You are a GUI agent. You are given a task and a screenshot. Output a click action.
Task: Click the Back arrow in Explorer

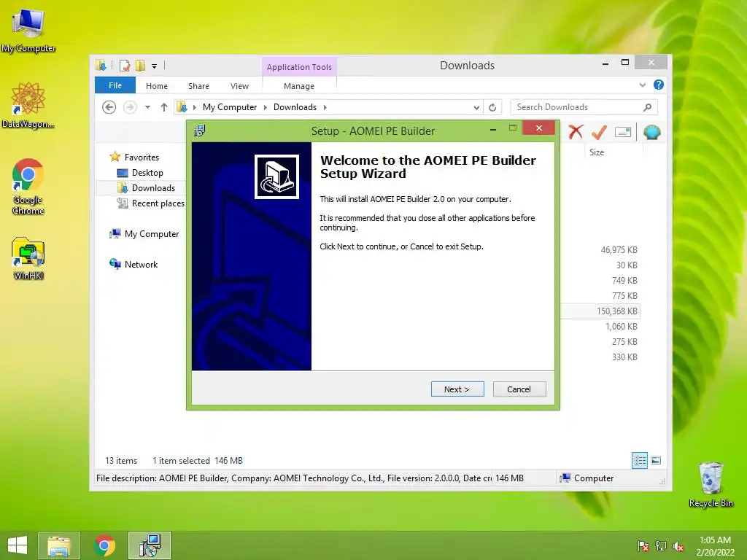109,107
